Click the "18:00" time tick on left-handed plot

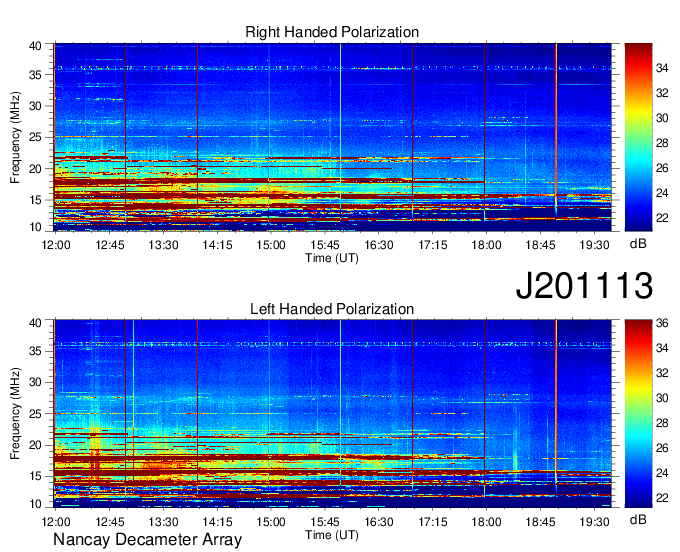[487, 521]
